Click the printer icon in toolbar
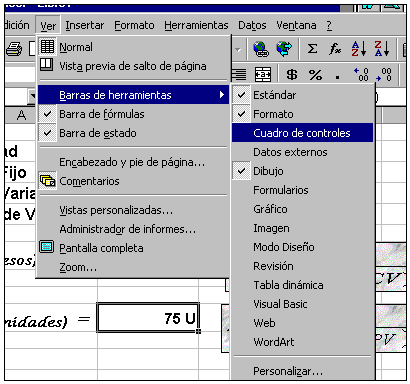 14,49
